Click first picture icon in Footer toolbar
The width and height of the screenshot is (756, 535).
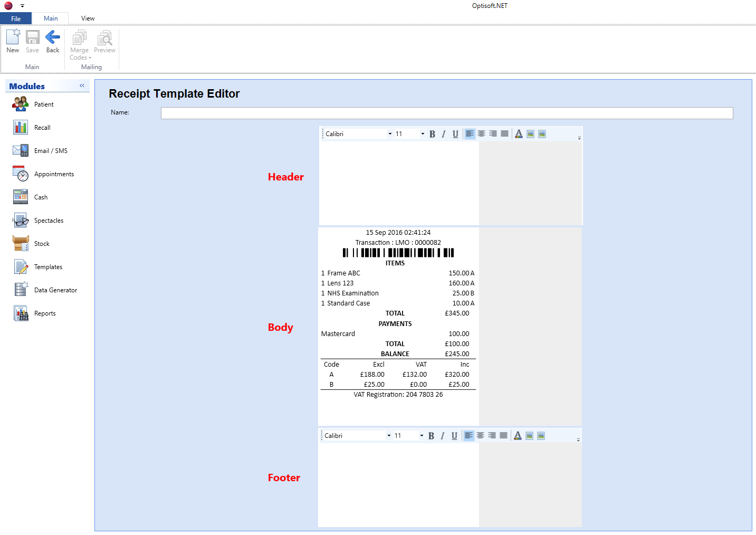(x=529, y=436)
